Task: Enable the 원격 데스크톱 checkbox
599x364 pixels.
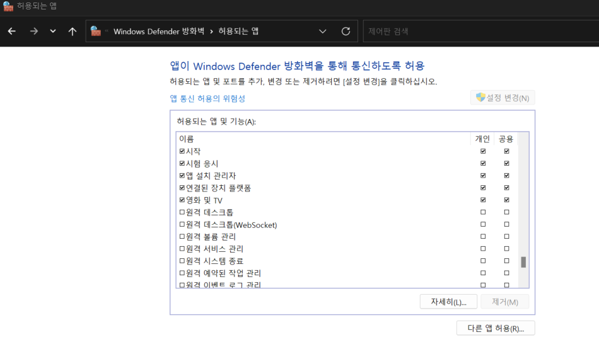Action: coord(182,212)
